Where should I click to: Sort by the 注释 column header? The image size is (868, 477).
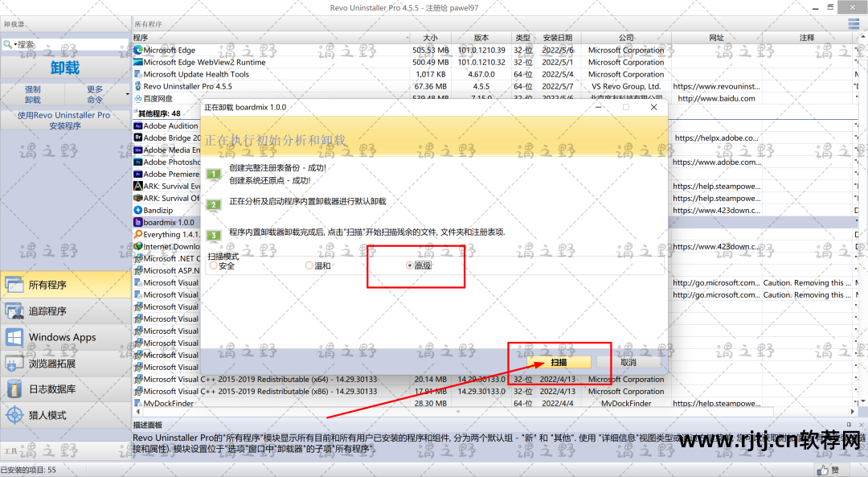click(x=807, y=38)
